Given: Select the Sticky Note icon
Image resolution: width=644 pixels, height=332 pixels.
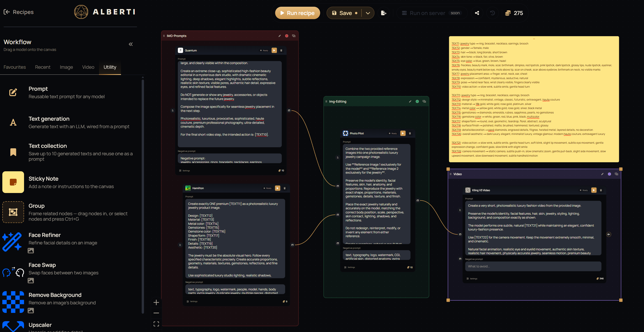Looking at the screenshot, I should click(13, 182).
